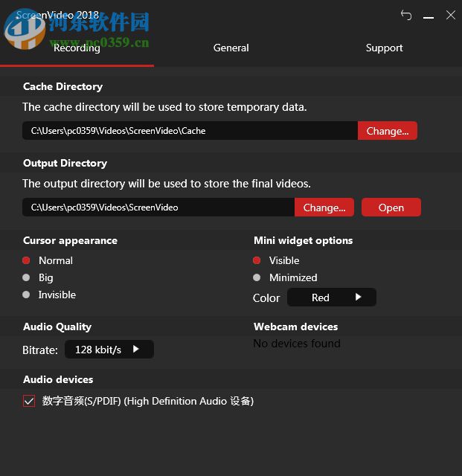This screenshot has width=462, height=476.
Task: Go to the Support tab
Action: (384, 48)
